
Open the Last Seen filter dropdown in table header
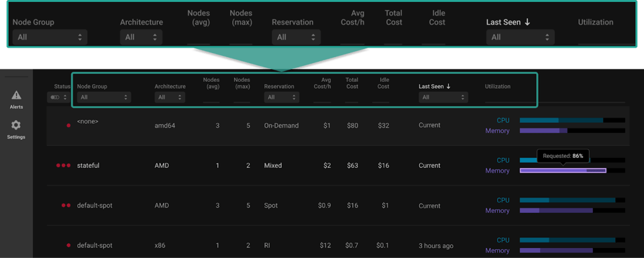(443, 97)
